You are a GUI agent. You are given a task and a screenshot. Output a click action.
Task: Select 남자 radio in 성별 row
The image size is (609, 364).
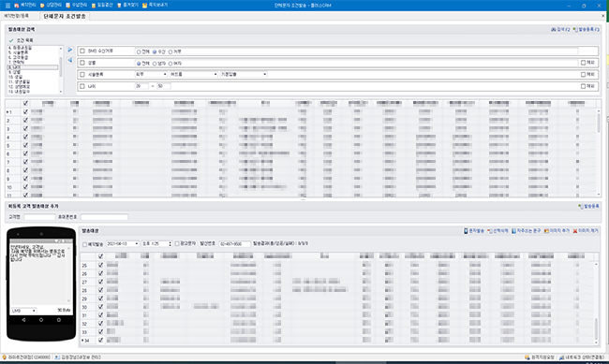point(155,64)
